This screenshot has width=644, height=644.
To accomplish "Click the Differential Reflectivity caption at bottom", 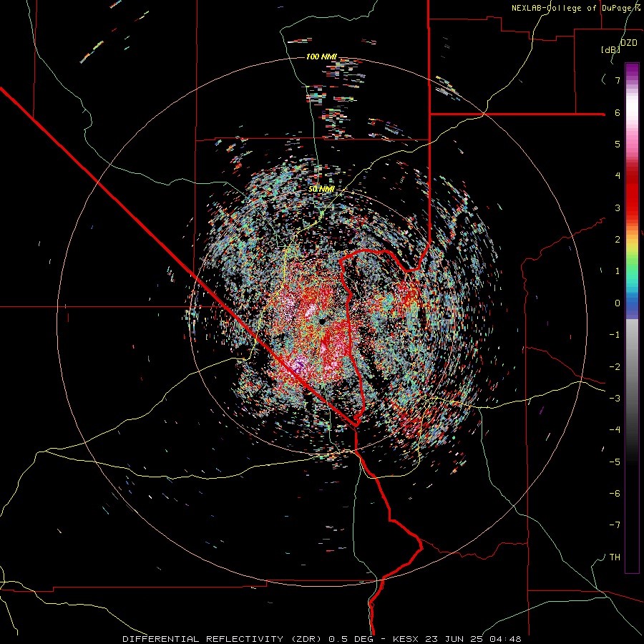I will (321, 639).
